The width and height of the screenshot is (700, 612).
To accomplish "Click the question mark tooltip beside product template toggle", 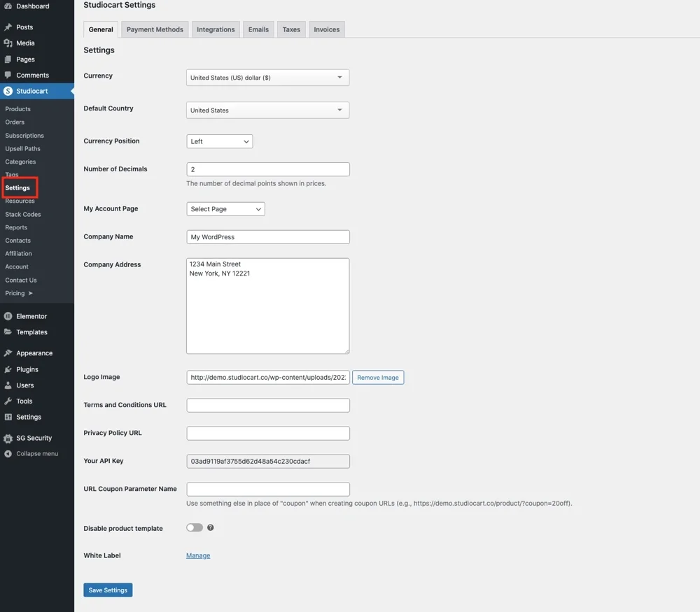I will coord(210,527).
